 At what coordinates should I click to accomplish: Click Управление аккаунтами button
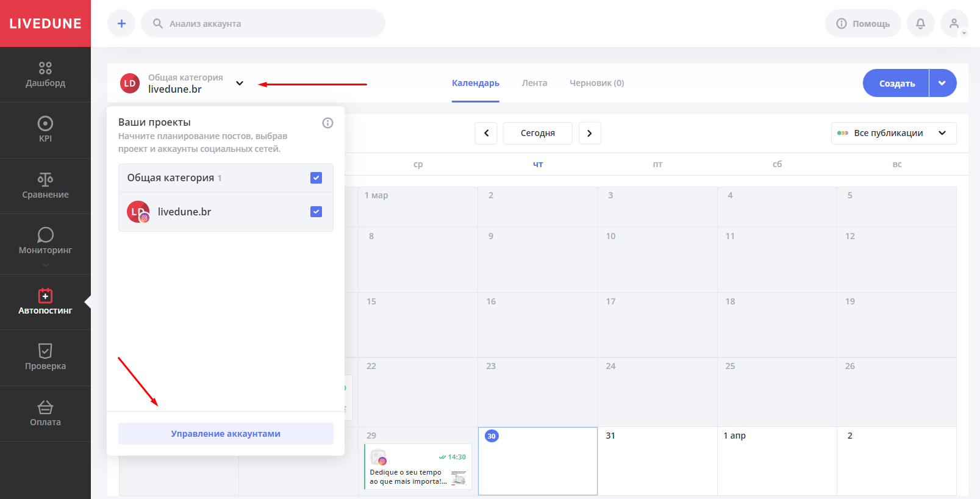226,434
